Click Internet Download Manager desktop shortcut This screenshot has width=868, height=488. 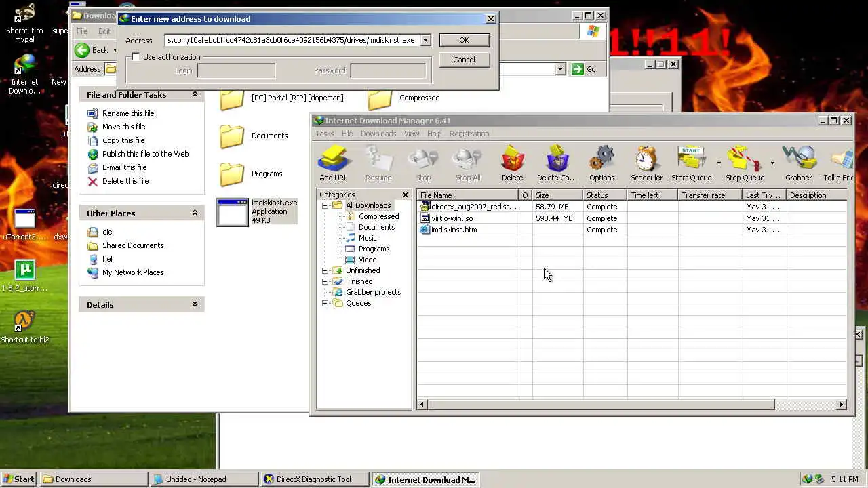tap(24, 73)
